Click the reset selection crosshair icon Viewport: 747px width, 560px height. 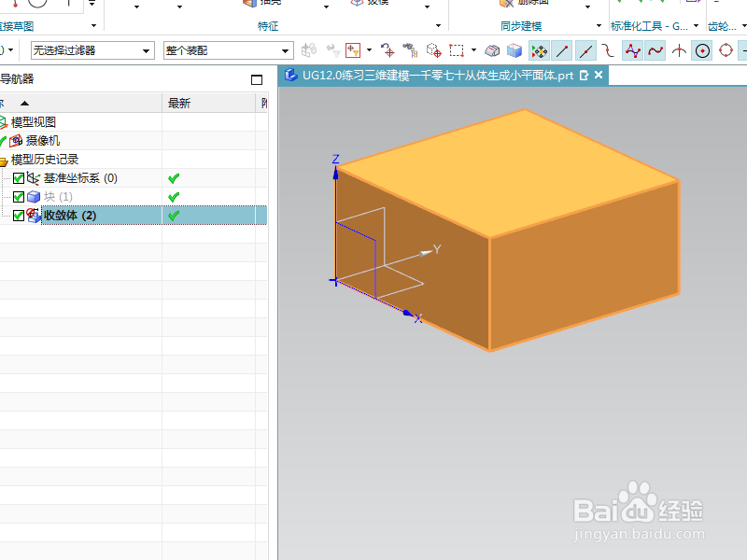tap(388, 50)
